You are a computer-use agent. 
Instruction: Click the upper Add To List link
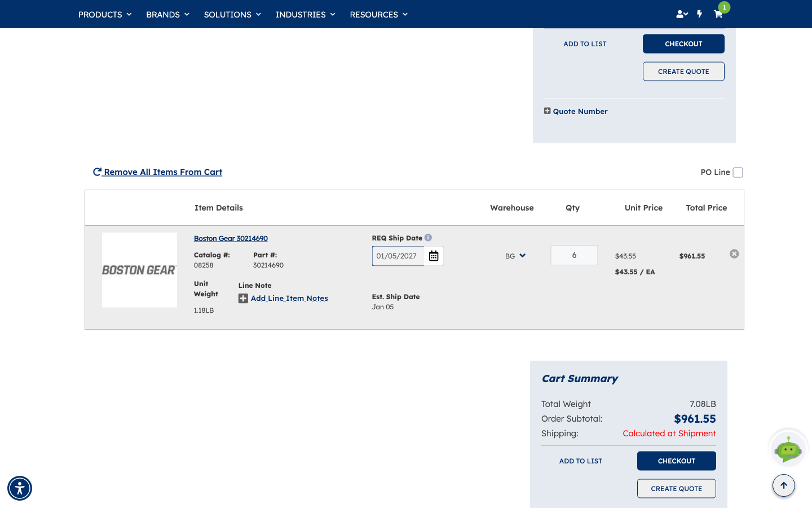pyautogui.click(x=585, y=44)
